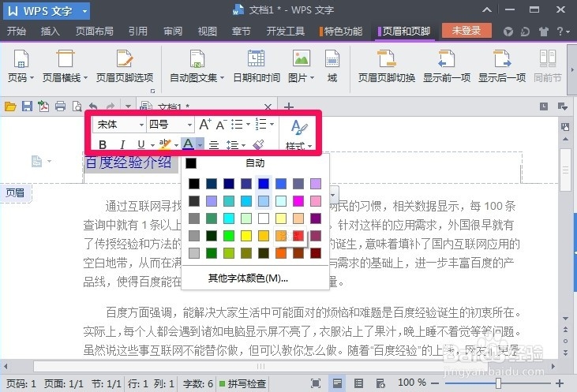Expand numbered list dropdown in mini toolbar
Image resolution: width=577 pixels, height=392 pixels.
click(272, 125)
